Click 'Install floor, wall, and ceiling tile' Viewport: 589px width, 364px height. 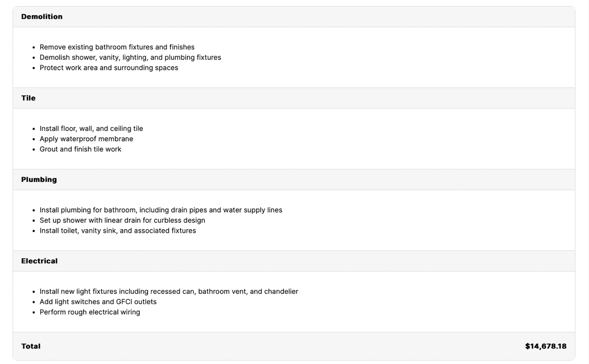tap(91, 129)
